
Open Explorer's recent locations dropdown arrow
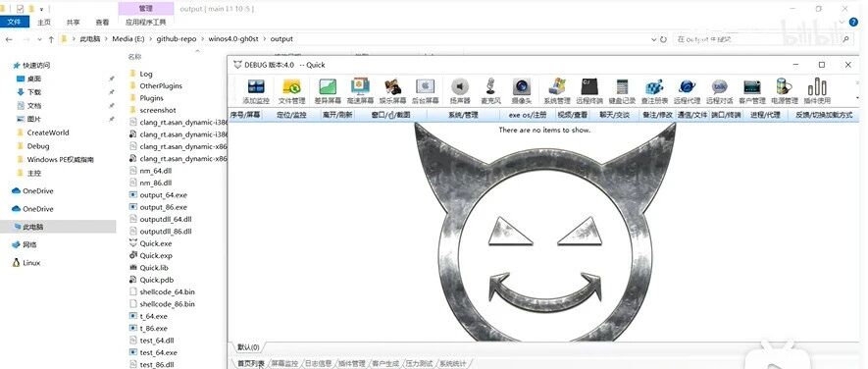pyautogui.click(x=39, y=39)
